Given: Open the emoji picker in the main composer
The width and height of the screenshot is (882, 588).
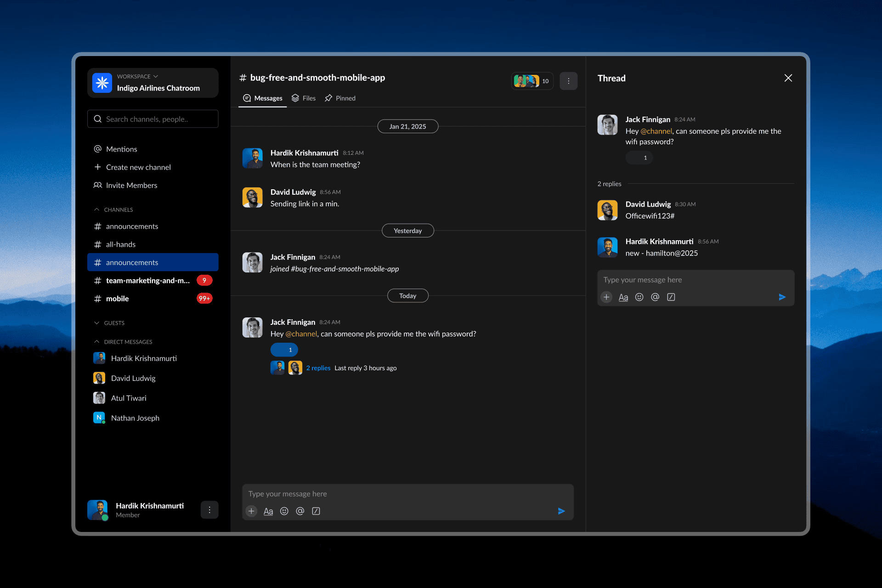Looking at the screenshot, I should [x=284, y=511].
